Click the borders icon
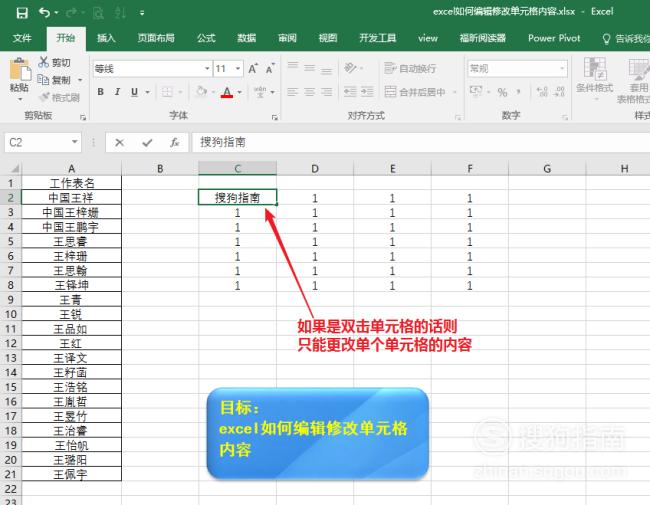This screenshot has width=650, height=505. coord(167,92)
